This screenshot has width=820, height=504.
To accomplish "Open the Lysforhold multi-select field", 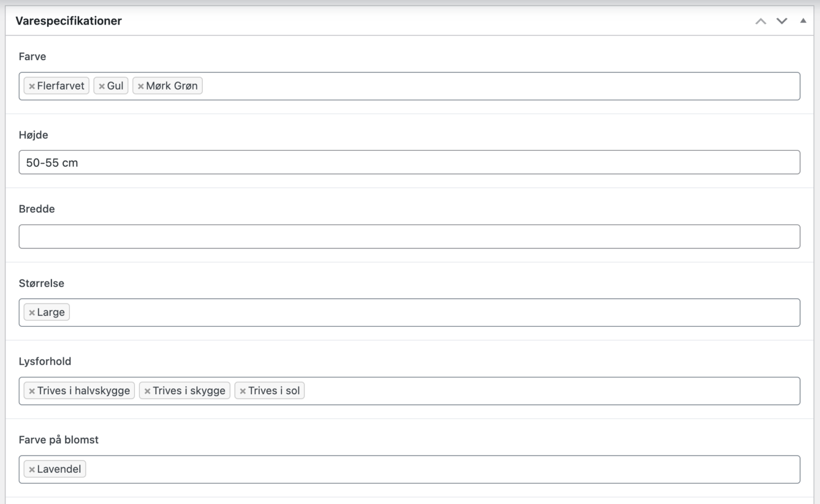I will click(547, 391).
